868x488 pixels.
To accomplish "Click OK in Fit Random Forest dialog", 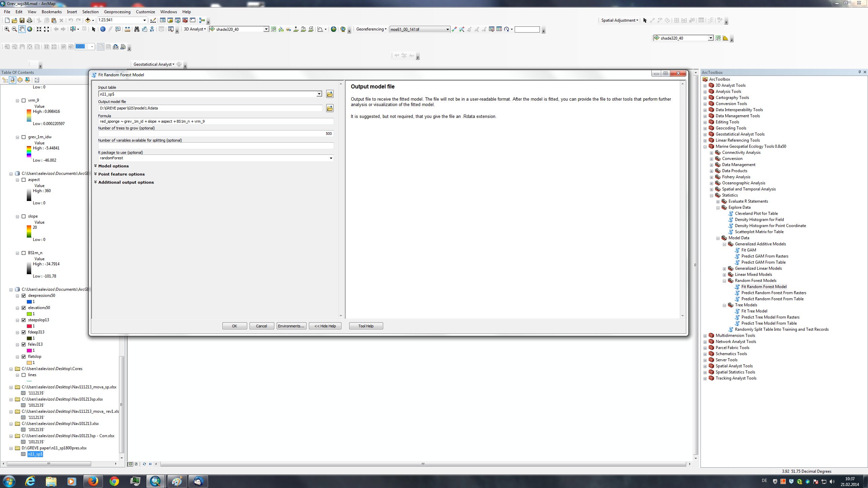I will click(235, 326).
